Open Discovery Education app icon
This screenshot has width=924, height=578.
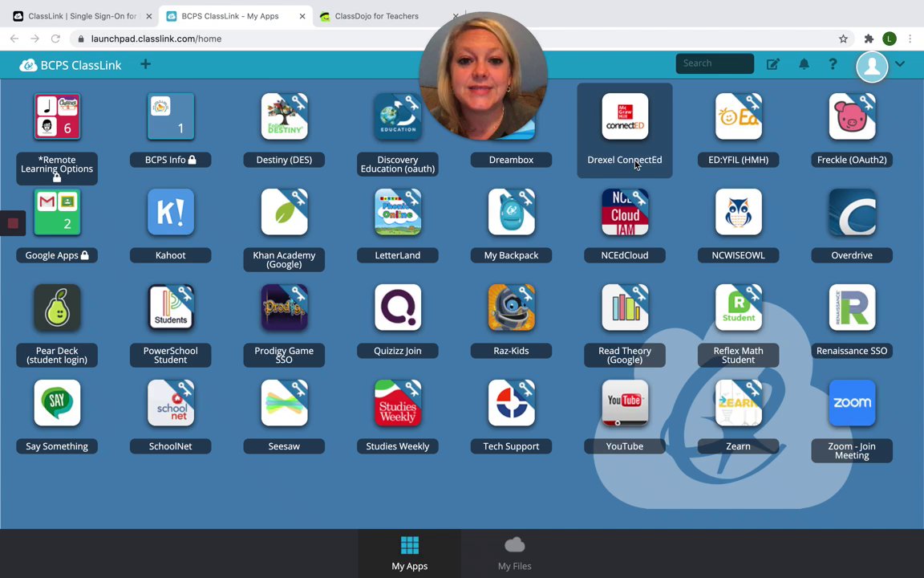398,116
